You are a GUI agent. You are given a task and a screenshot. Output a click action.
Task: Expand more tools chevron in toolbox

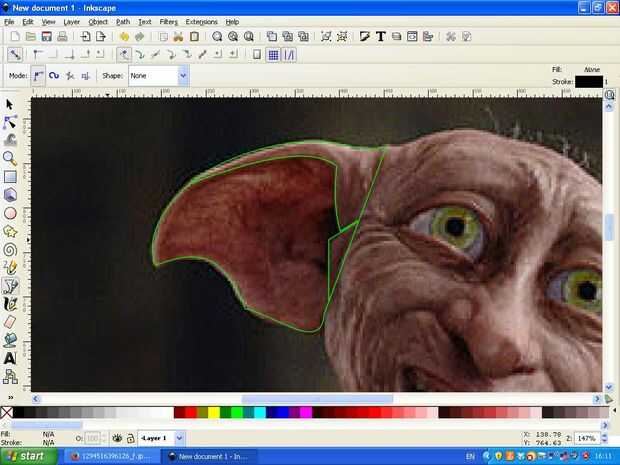[x=10, y=397]
